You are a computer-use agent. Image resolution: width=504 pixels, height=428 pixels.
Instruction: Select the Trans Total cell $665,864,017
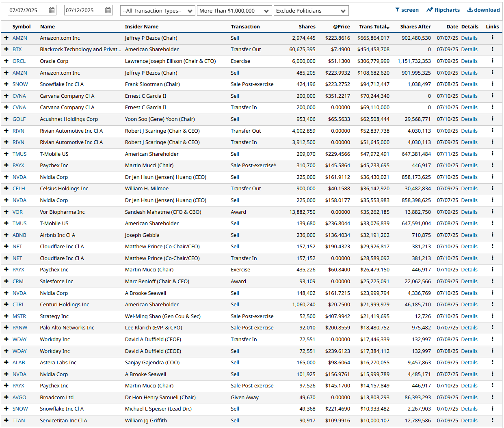373,38
